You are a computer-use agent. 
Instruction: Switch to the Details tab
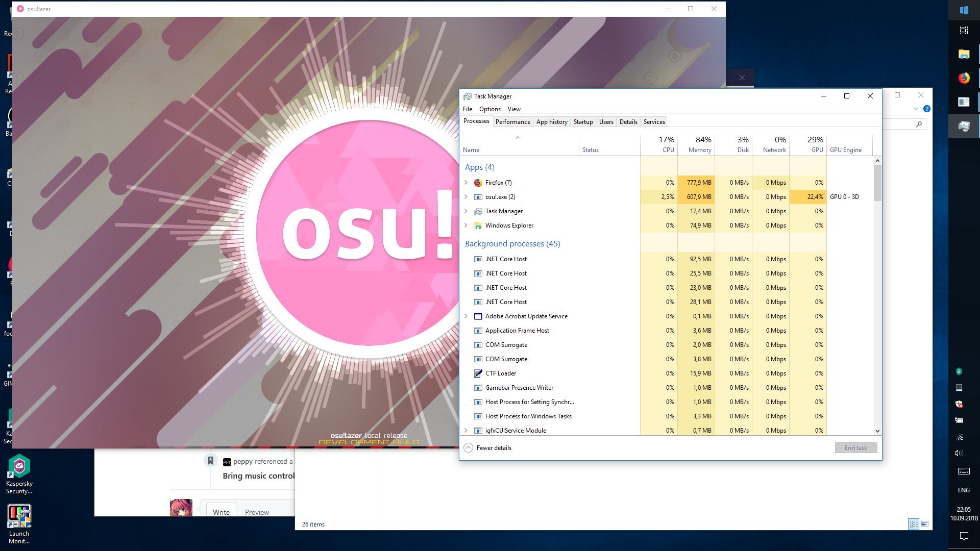(628, 122)
